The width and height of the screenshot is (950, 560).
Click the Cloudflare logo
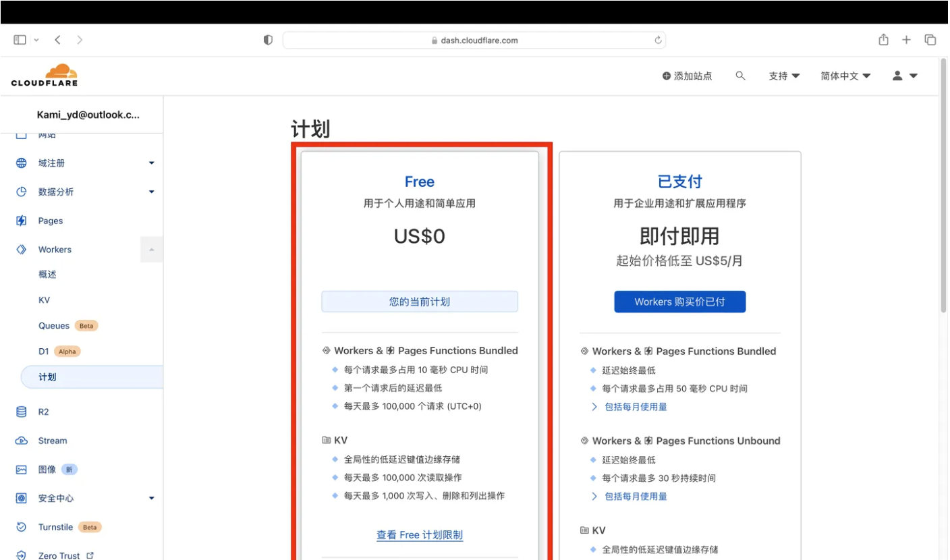pyautogui.click(x=45, y=75)
